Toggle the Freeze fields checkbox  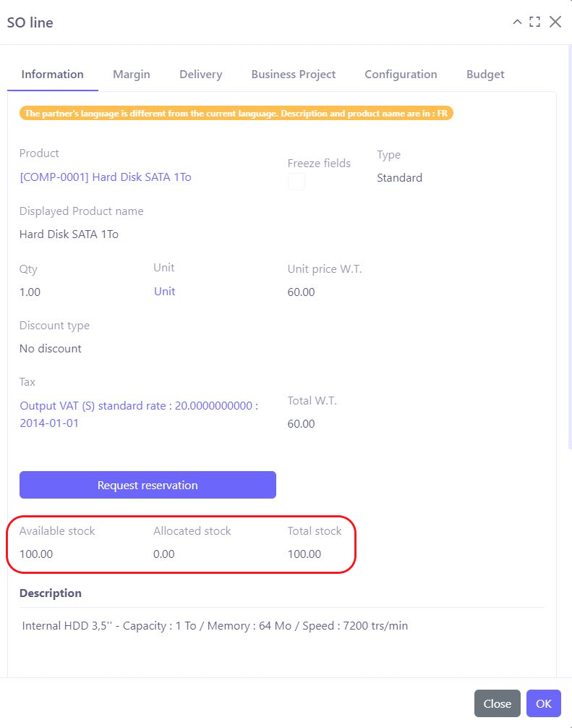tap(296, 182)
